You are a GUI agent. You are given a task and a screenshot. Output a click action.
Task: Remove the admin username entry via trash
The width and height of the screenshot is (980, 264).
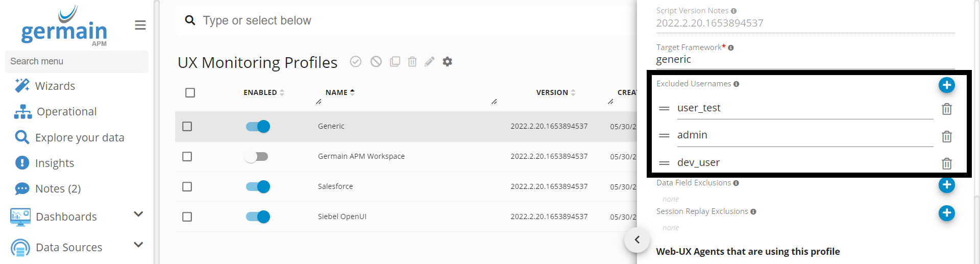(x=946, y=137)
